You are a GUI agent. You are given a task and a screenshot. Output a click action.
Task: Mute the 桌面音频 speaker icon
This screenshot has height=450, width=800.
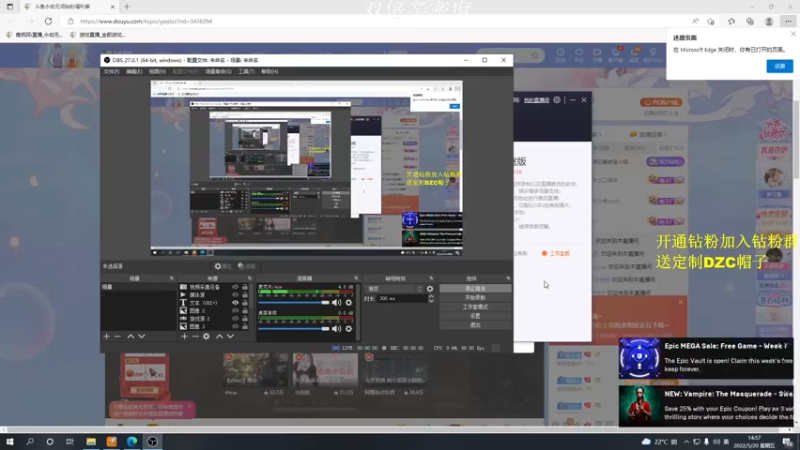336,329
